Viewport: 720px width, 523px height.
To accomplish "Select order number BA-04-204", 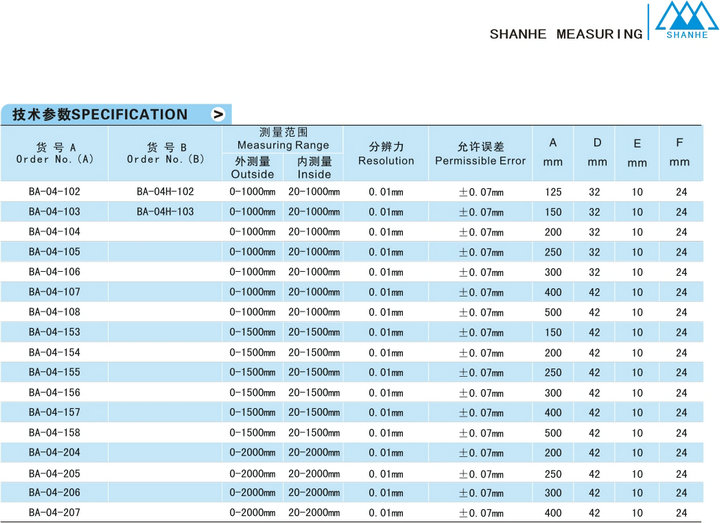I will pyautogui.click(x=54, y=452).
